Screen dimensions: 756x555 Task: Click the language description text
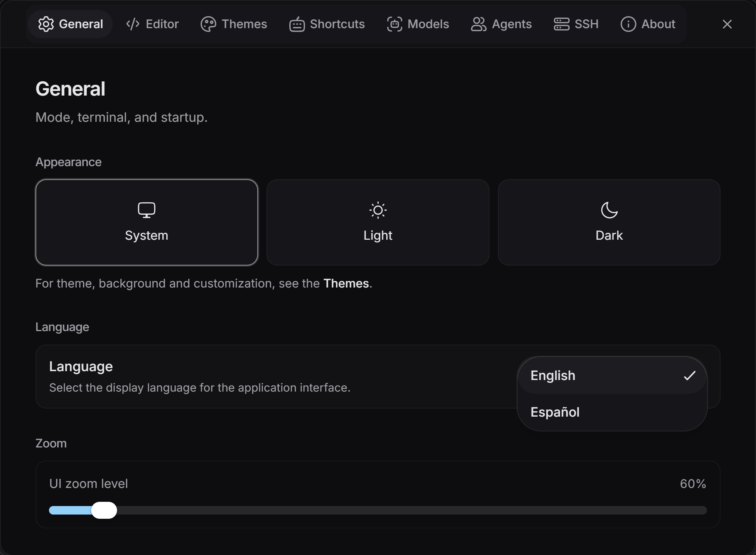[x=200, y=387]
